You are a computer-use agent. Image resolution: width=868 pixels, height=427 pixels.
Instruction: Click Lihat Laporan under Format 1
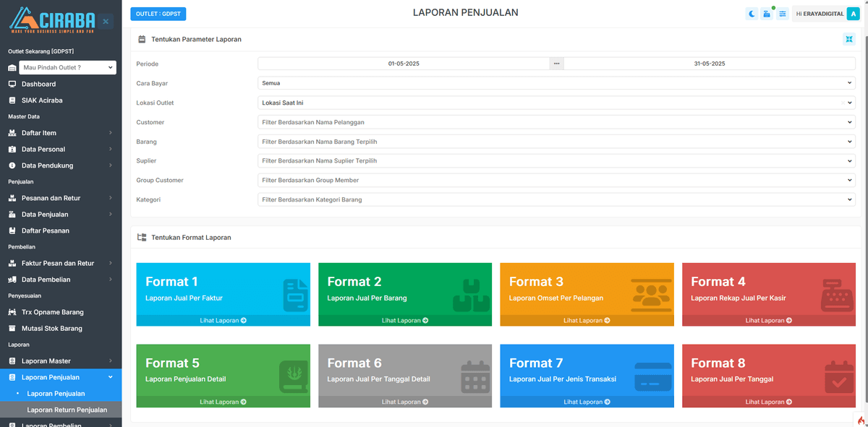coord(223,320)
